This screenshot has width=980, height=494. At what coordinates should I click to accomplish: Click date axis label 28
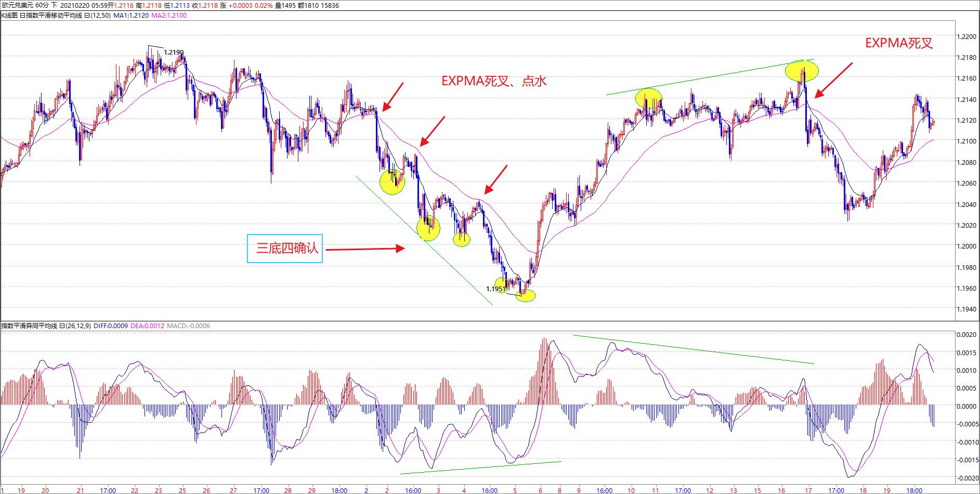pyautogui.click(x=288, y=490)
